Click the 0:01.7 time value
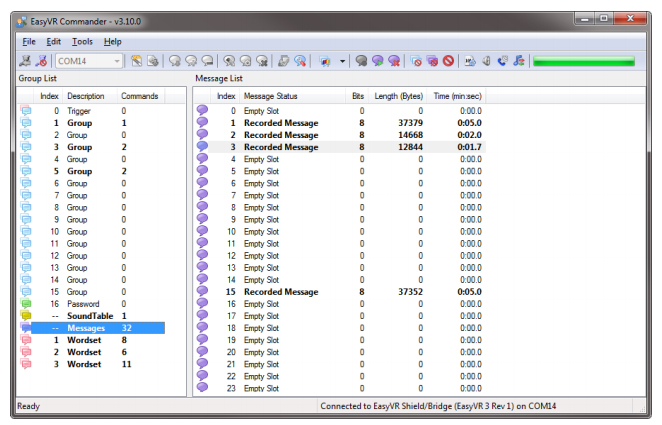 tap(469, 147)
